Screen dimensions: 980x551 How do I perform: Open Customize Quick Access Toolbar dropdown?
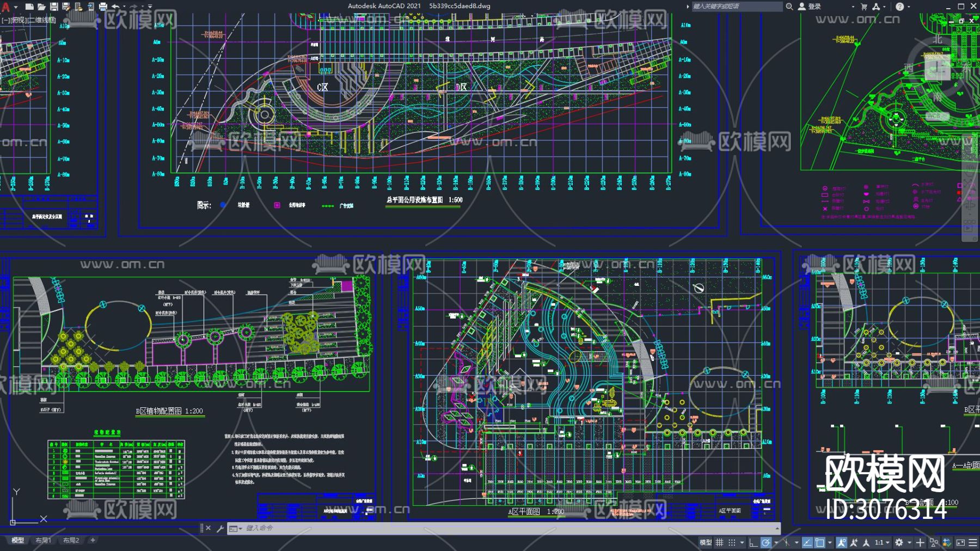[x=150, y=7]
